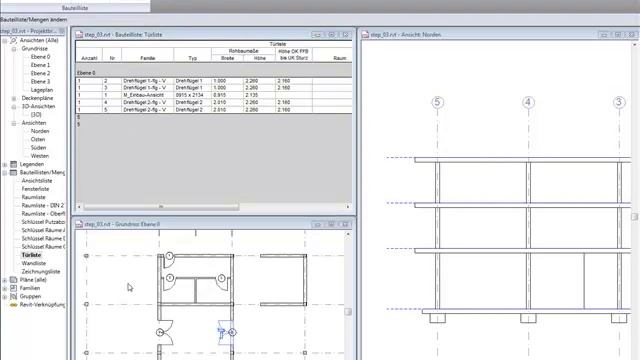The height and width of the screenshot is (360, 640).
Task: Open the Lageplan view
Action: coord(42,90)
